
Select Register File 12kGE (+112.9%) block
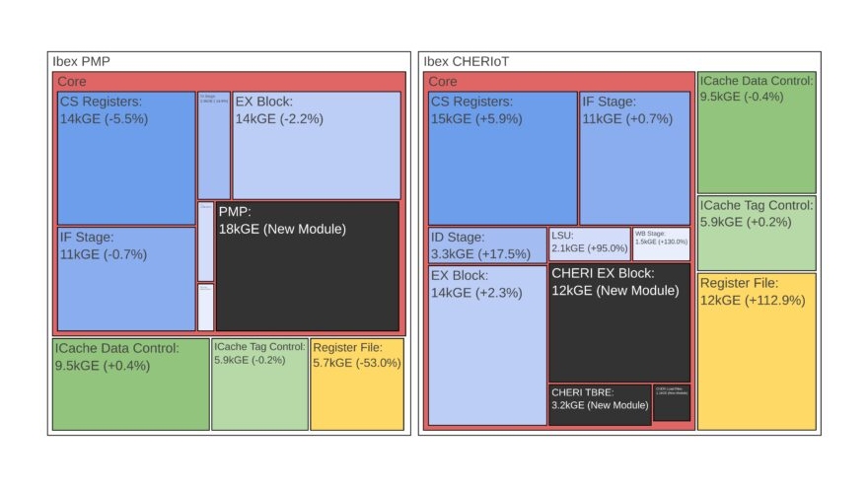coord(757,351)
